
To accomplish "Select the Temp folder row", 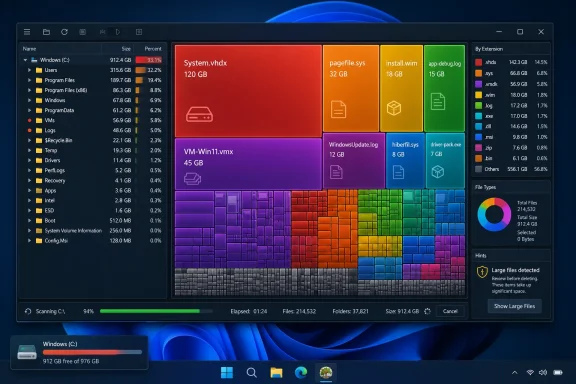I will (92, 150).
